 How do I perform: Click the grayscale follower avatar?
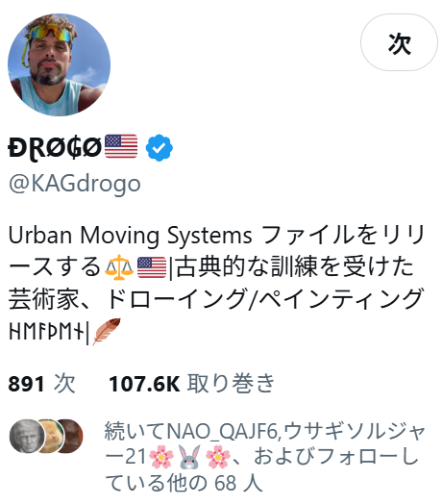(x=27, y=436)
